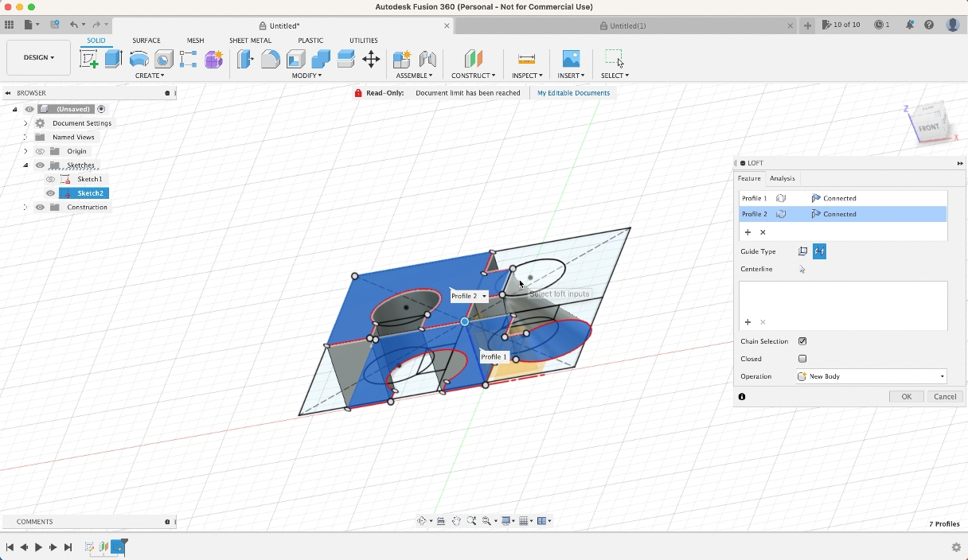Open the Analysis tab in Loft dialog
Image resolution: width=968 pixels, height=560 pixels.
782,178
